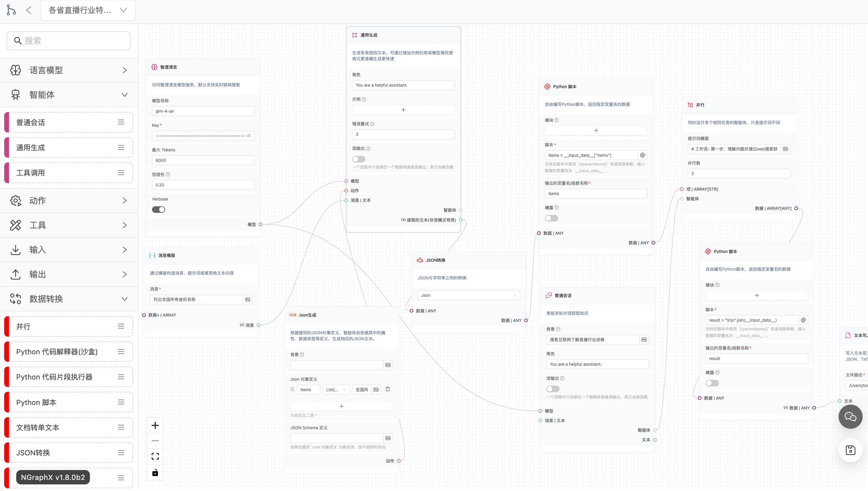The height and width of the screenshot is (491, 868).
Task: Delete the items row in Json生成
Action: click(x=388, y=389)
